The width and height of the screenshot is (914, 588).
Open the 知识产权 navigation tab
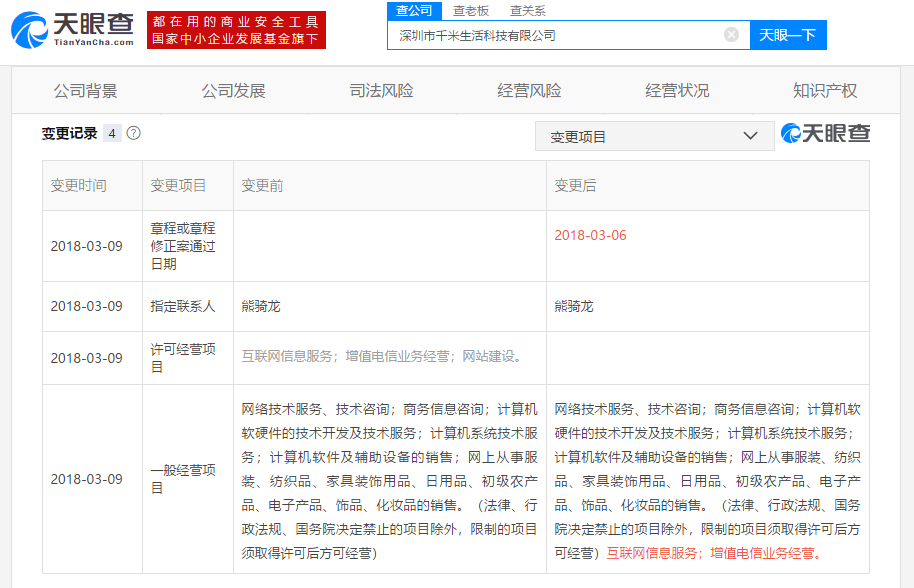pyautogui.click(x=825, y=91)
